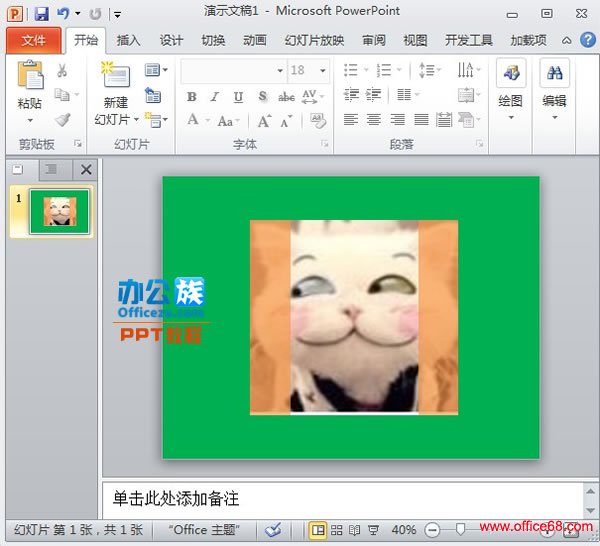Image resolution: width=600 pixels, height=546 pixels.
Task: Open the slide Section dropdown
Action: click(156, 120)
